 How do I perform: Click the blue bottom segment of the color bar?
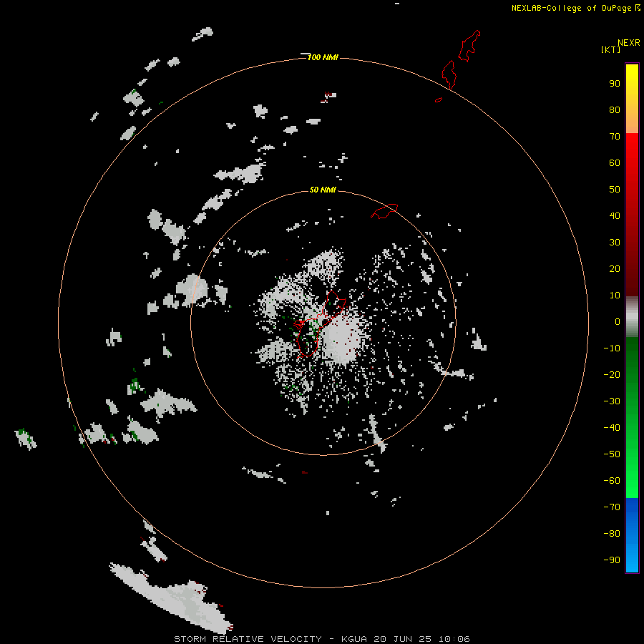632,535
